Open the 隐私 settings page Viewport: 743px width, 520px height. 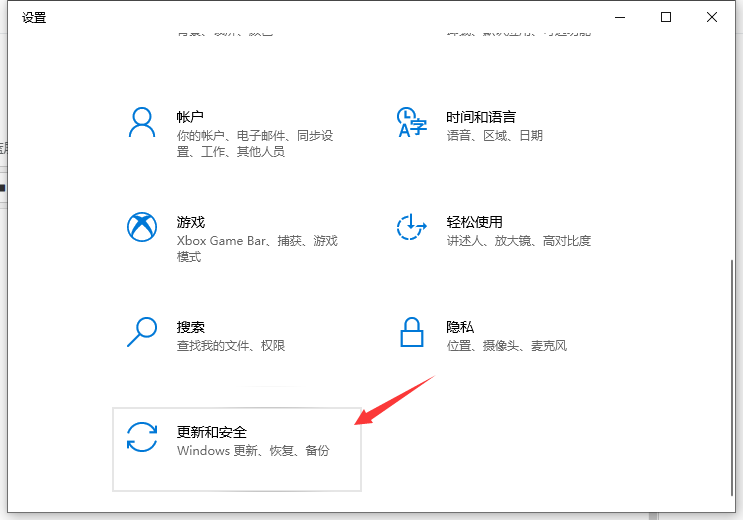click(460, 327)
